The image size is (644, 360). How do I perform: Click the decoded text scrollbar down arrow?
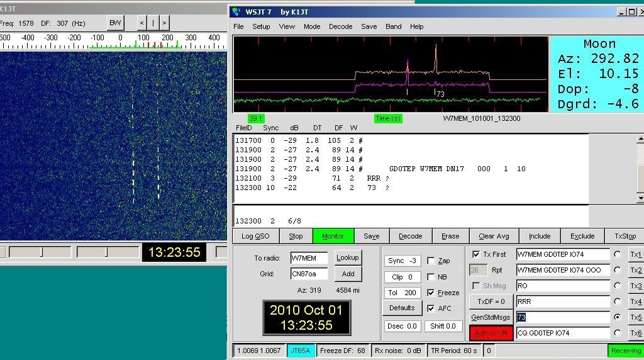coord(640,198)
